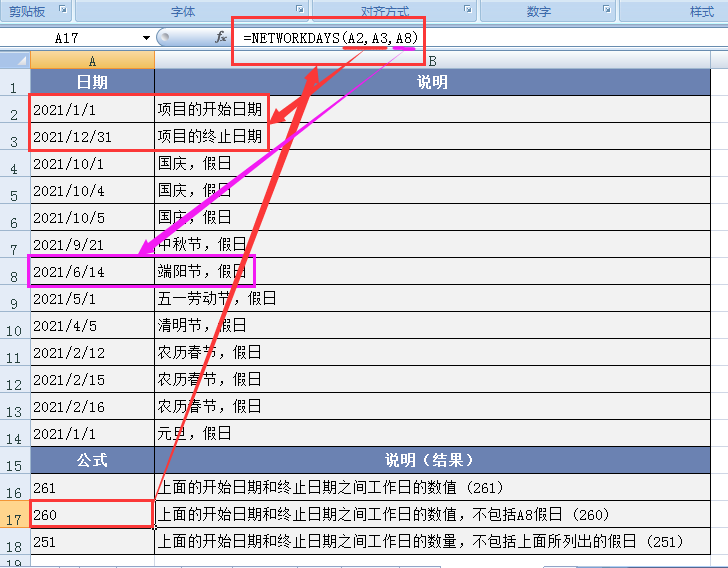Screen dimensions: 728x568
Task: Click cell 2021/4/5
Action: pyautogui.click(x=92, y=325)
